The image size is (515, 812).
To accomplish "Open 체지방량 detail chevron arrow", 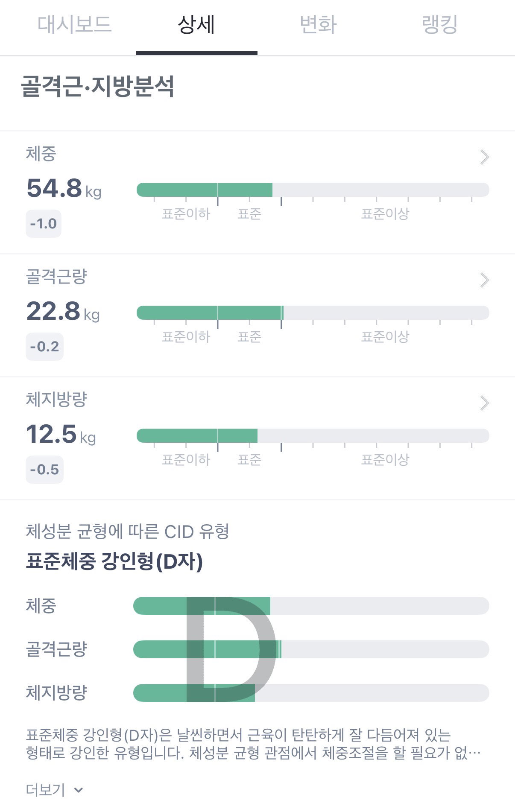I will 484,403.
